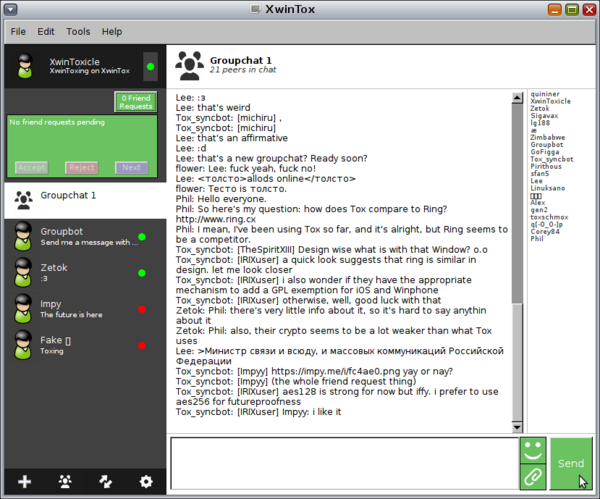
Task: Click peer 'Corey84' in peer list
Action: click(x=545, y=232)
